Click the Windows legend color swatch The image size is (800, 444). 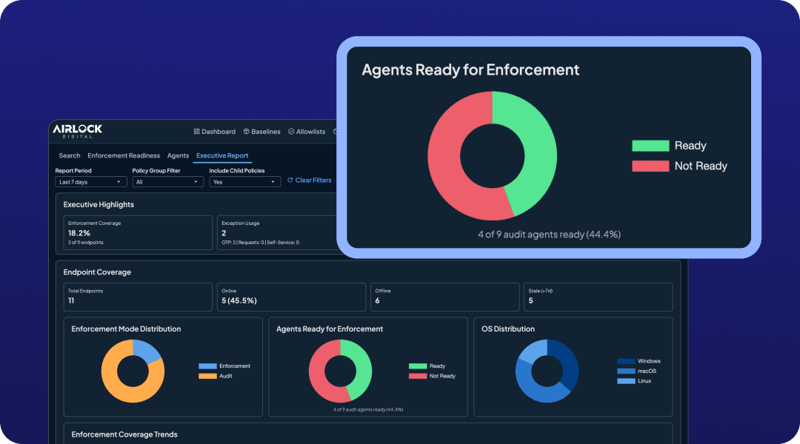[626, 361]
